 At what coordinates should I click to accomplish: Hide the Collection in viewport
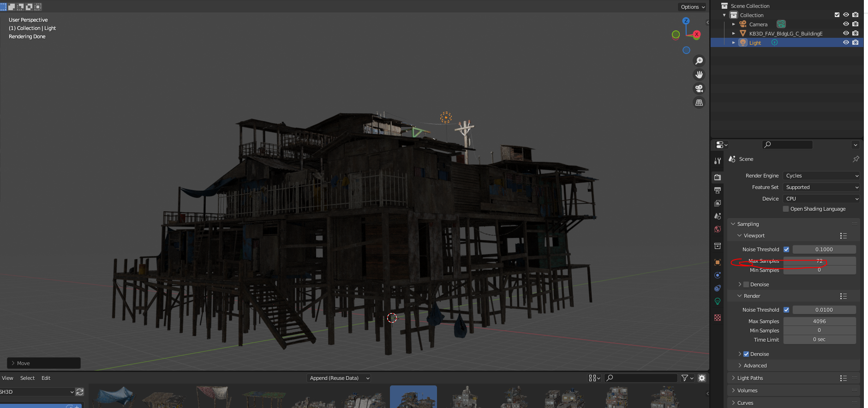pos(846,15)
